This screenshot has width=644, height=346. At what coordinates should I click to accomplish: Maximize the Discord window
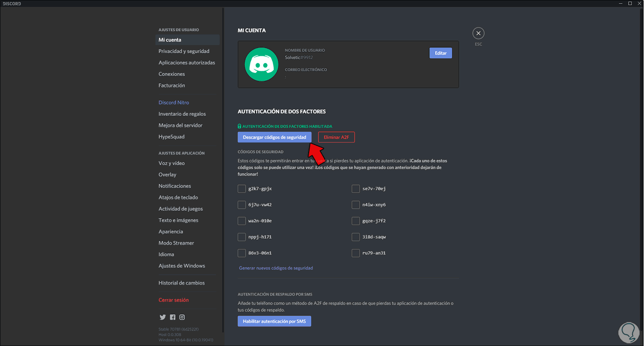point(630,3)
